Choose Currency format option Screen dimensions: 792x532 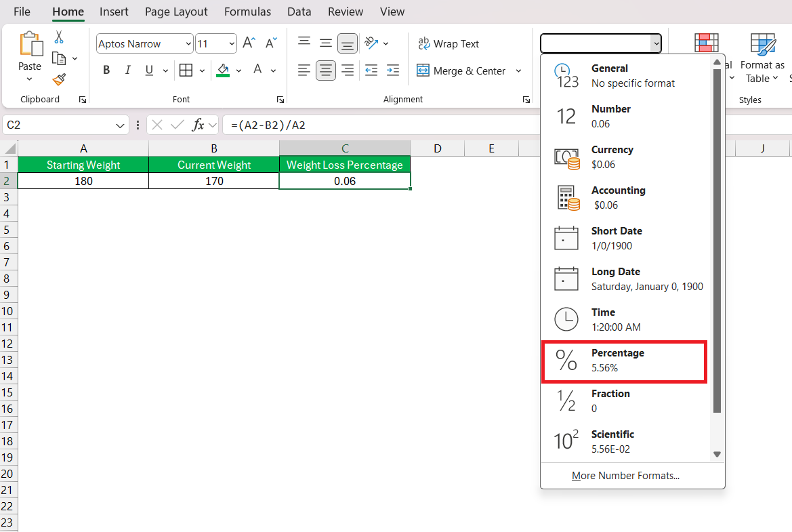click(625, 157)
